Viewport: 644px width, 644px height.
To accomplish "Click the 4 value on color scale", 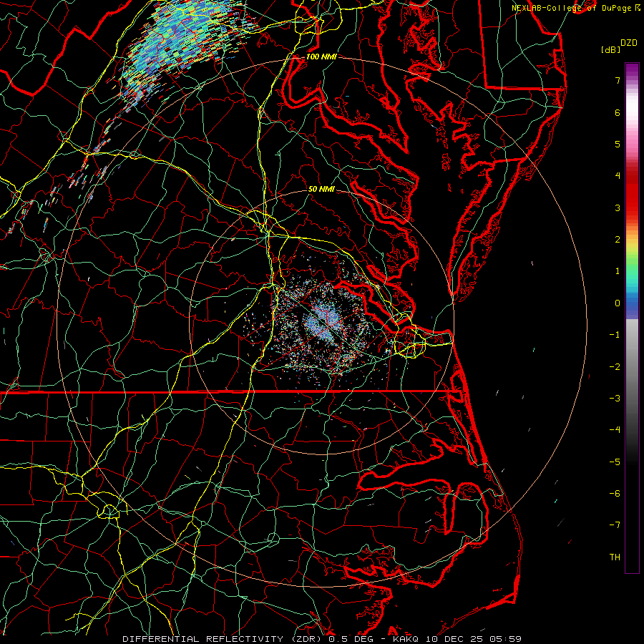I will pos(618,176).
